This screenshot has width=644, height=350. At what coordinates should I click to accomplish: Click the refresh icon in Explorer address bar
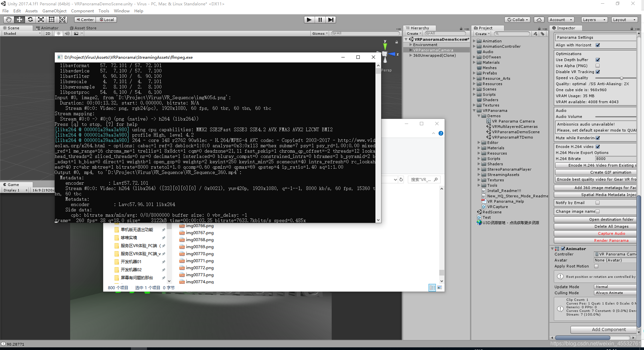click(401, 179)
